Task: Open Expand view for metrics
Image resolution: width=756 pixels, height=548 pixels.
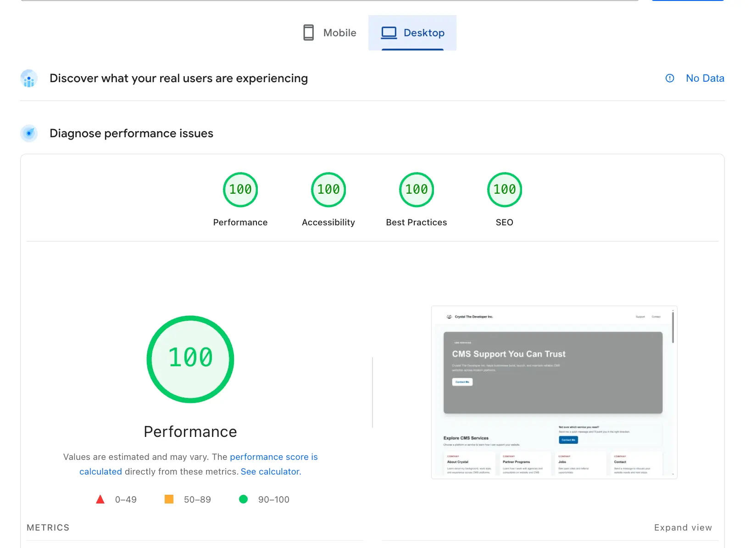Action: click(x=683, y=527)
